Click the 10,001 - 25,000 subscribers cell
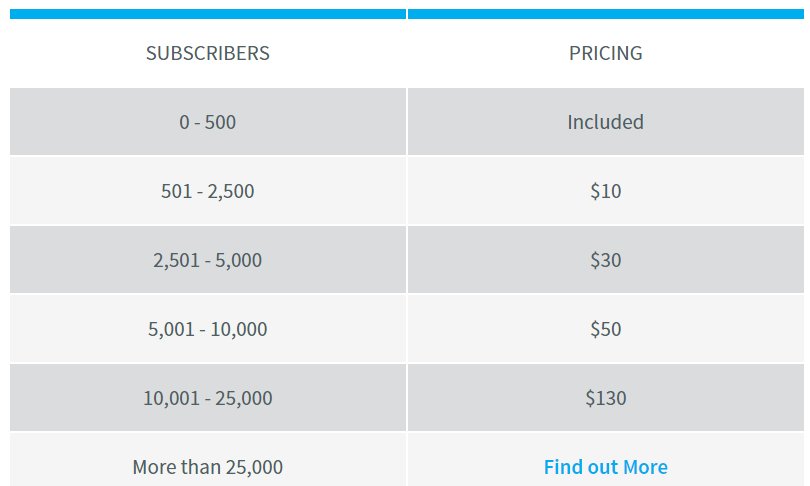The height and width of the screenshot is (486, 810). click(208, 398)
